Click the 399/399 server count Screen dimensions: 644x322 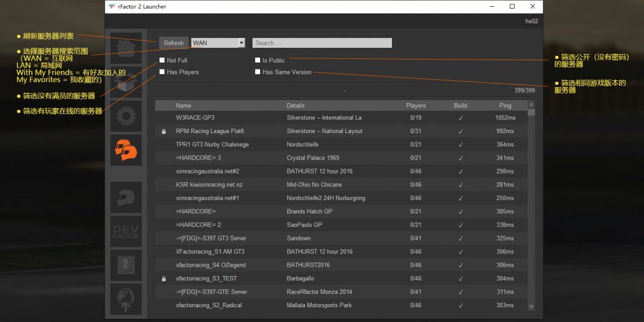pyautogui.click(x=524, y=90)
